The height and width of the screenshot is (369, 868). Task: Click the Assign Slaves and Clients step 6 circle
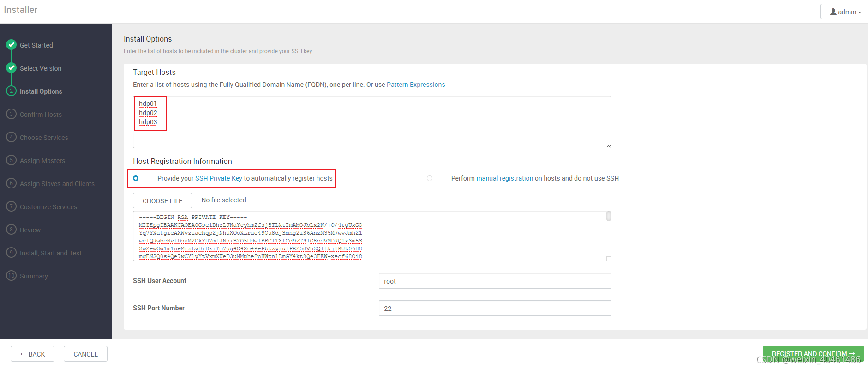[x=12, y=183]
